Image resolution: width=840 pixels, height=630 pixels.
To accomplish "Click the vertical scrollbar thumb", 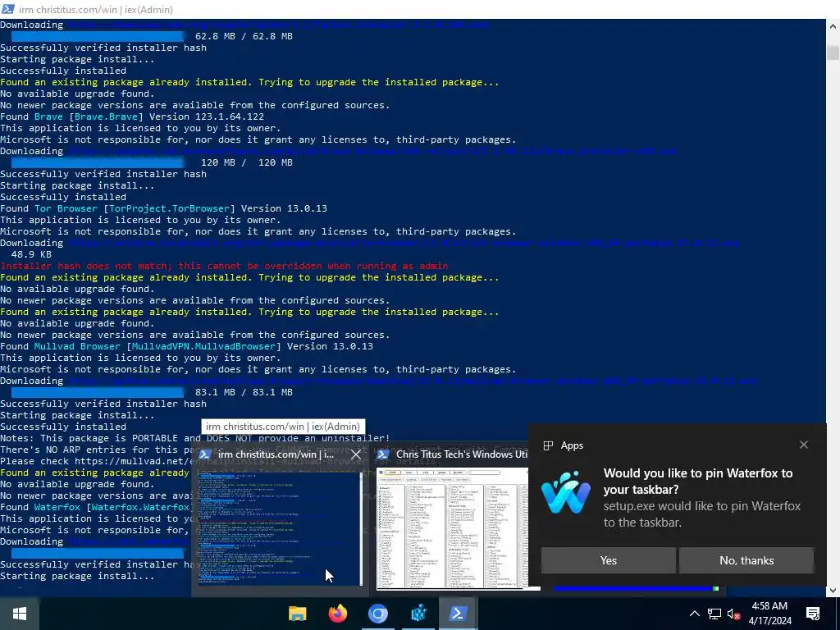I will (833, 53).
